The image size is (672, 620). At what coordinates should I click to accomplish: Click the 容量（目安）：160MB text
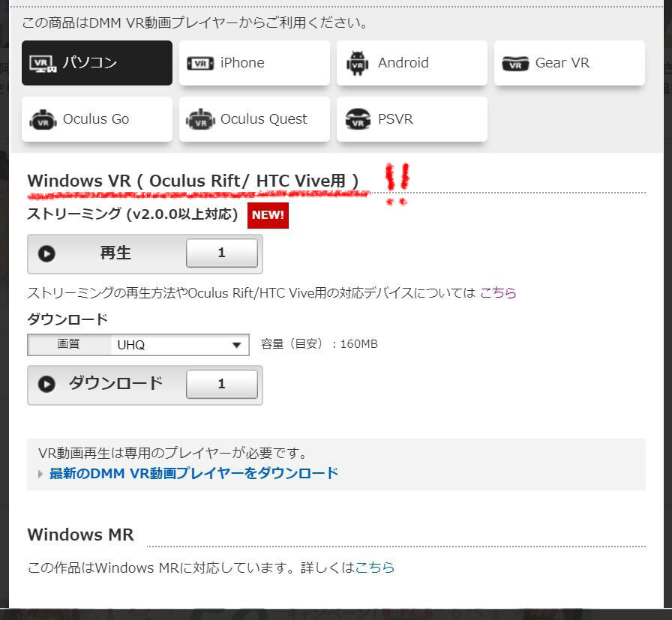pos(319,343)
